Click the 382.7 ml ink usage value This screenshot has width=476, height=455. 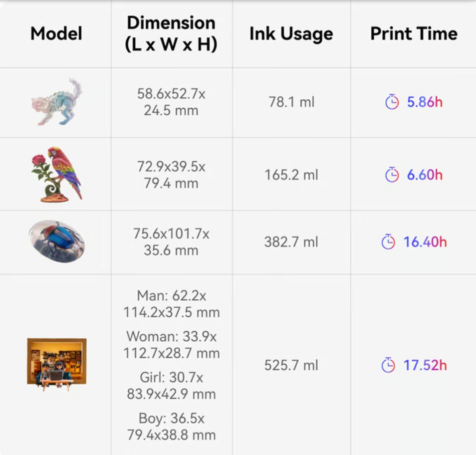pyautogui.click(x=291, y=242)
